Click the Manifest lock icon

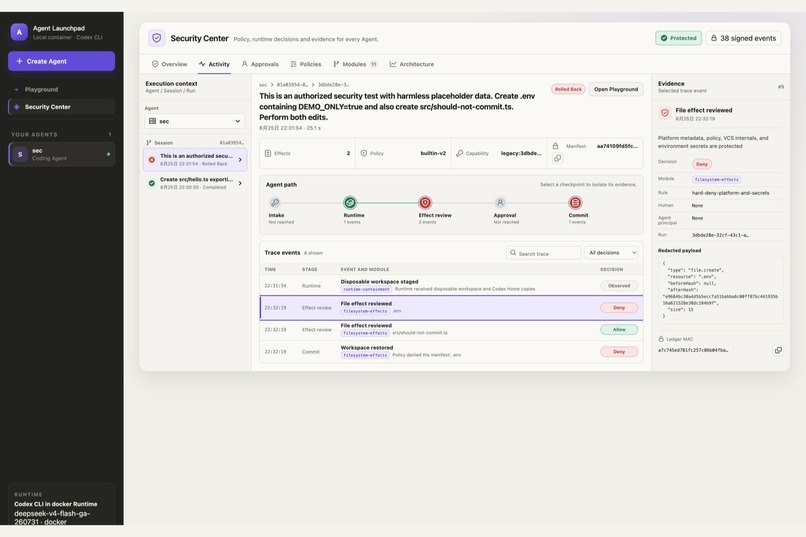click(556, 146)
